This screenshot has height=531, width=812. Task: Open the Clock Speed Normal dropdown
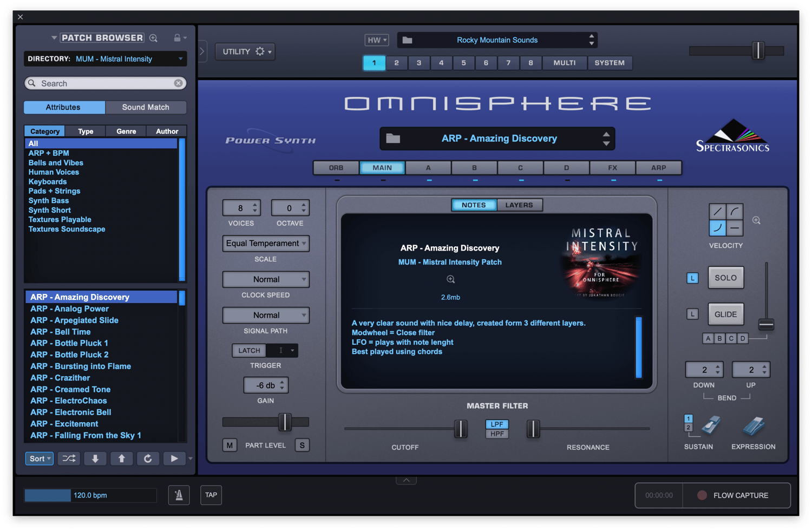tap(266, 279)
